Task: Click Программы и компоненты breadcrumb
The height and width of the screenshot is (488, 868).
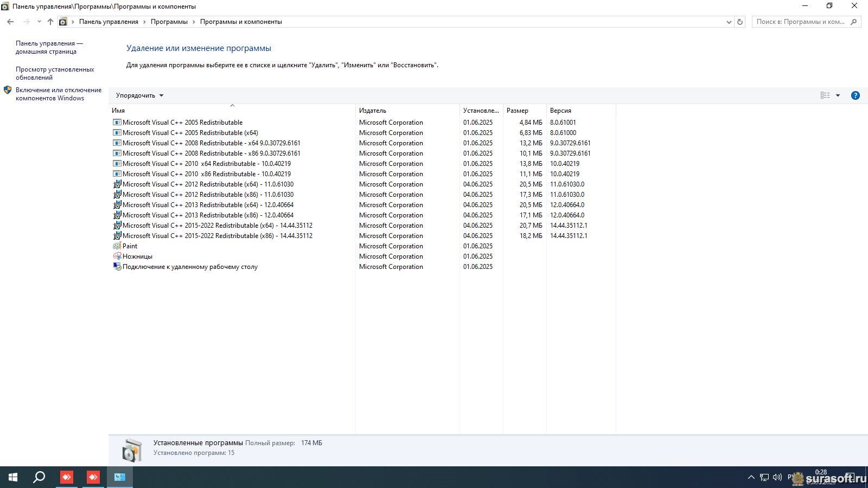Action: (241, 22)
